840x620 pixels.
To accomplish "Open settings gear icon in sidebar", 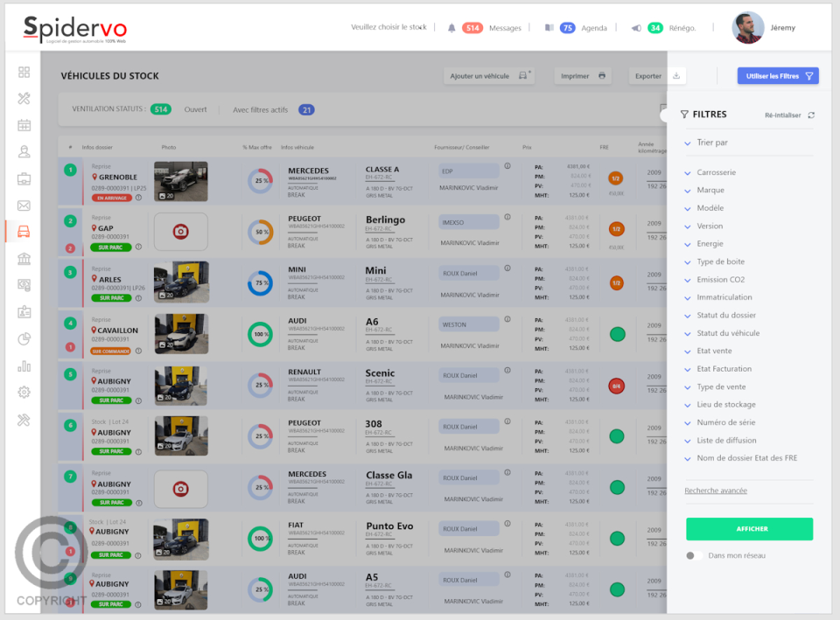I will [24, 392].
